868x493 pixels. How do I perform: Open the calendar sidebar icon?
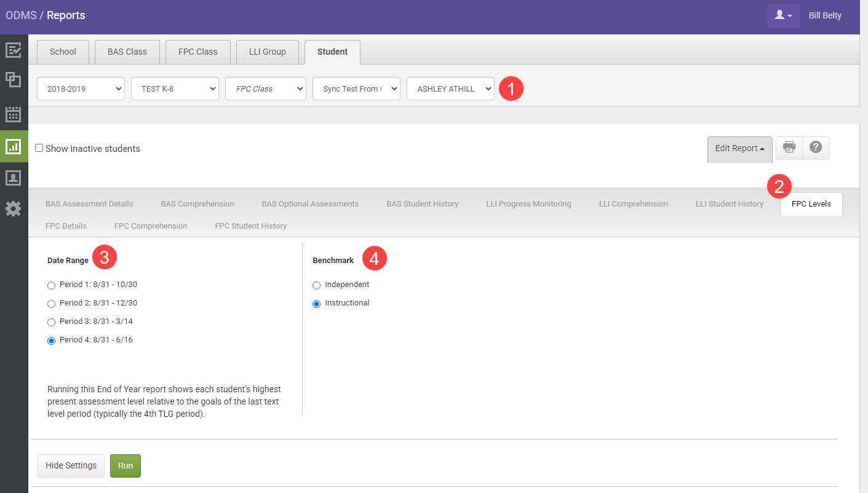tap(14, 114)
